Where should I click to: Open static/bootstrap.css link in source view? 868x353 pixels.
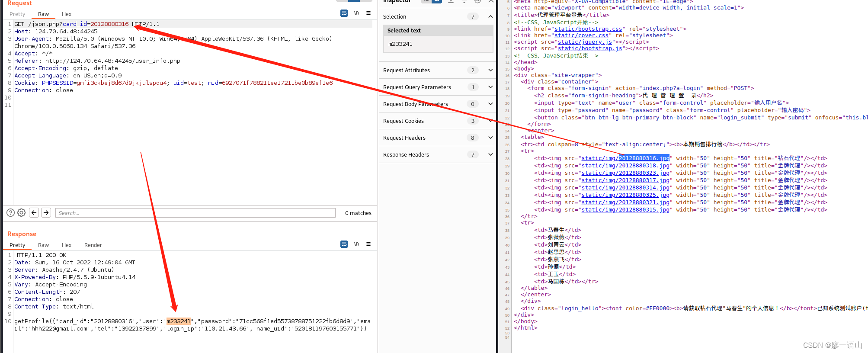click(x=588, y=29)
